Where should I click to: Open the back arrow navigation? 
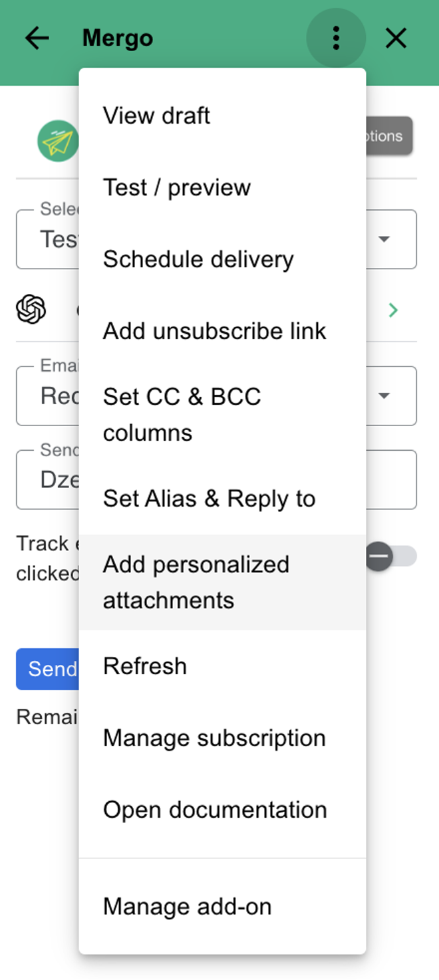tap(37, 38)
